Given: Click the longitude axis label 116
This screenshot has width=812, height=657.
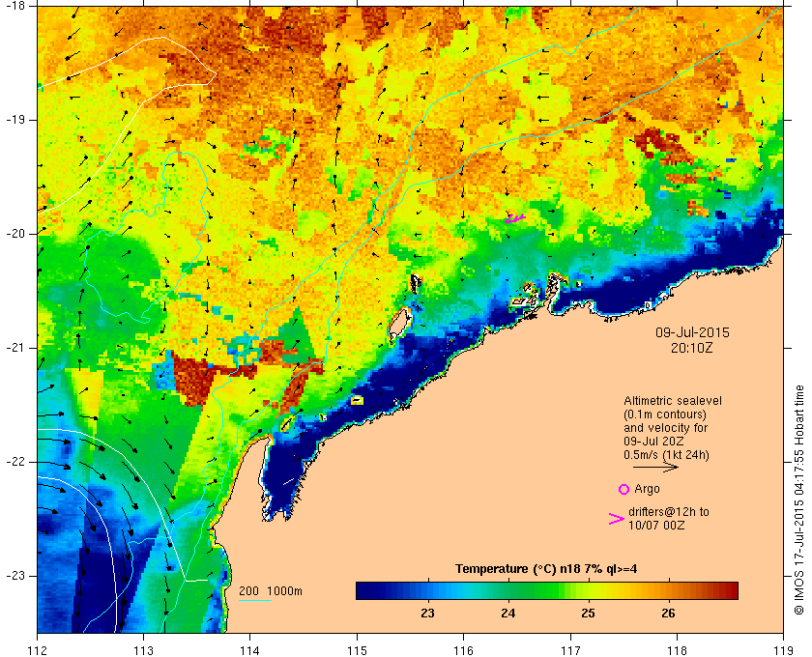Looking at the screenshot, I should point(463,649).
